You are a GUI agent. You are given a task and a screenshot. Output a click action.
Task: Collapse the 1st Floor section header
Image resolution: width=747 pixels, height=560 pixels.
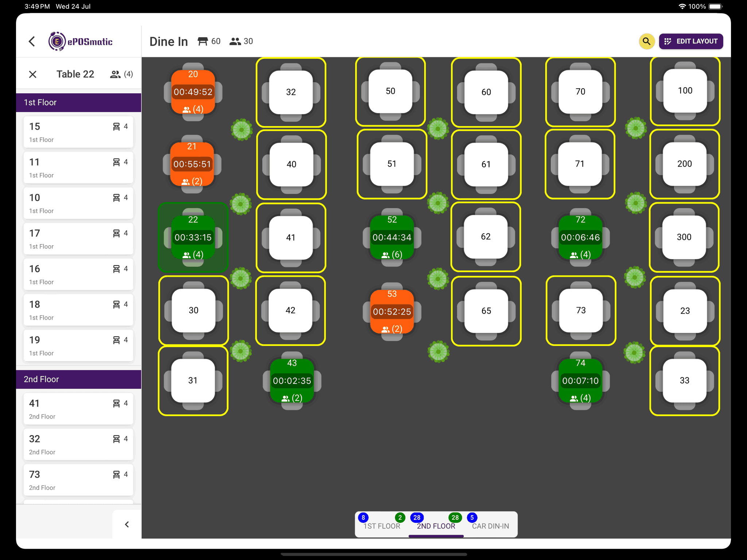pyautogui.click(x=78, y=102)
